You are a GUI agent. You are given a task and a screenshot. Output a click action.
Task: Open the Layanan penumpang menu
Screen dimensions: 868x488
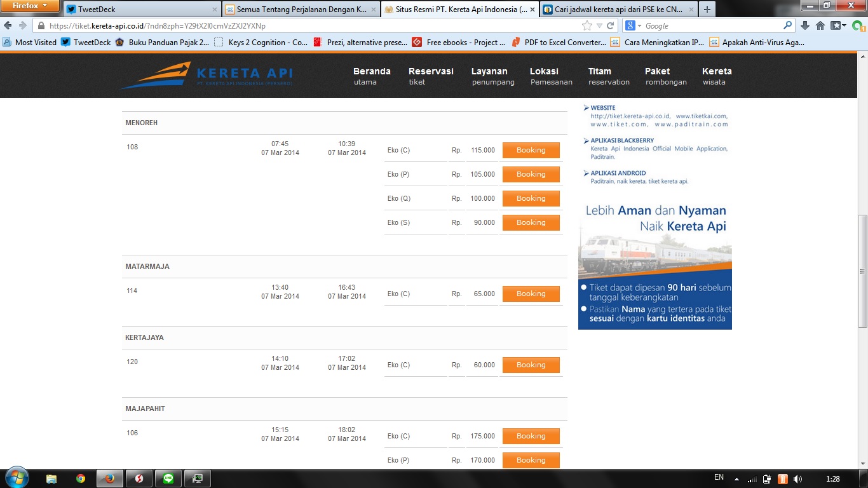(x=492, y=76)
